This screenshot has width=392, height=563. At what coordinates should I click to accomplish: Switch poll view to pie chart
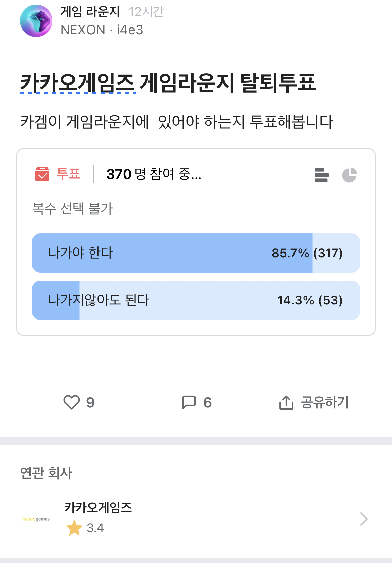pyautogui.click(x=349, y=175)
